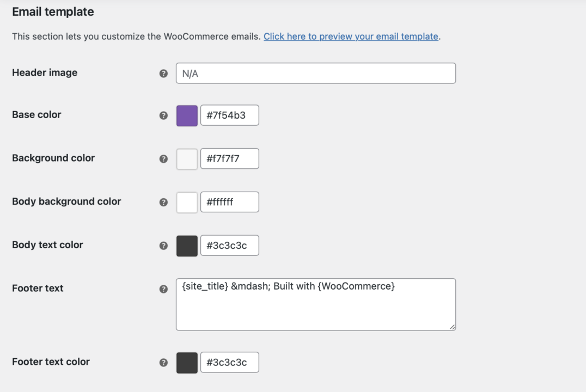Select the #7f54b3 hex value field
This screenshot has width=586, height=392.
[229, 115]
